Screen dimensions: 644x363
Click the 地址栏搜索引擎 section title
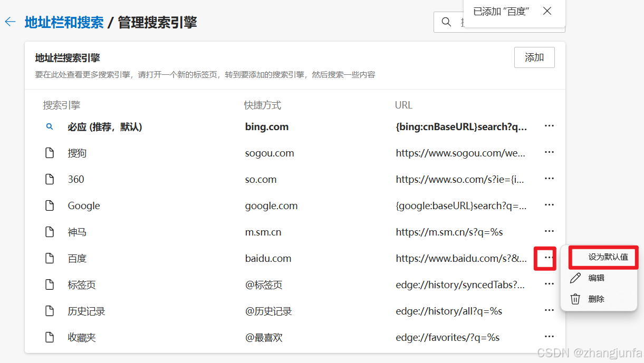coord(68,58)
